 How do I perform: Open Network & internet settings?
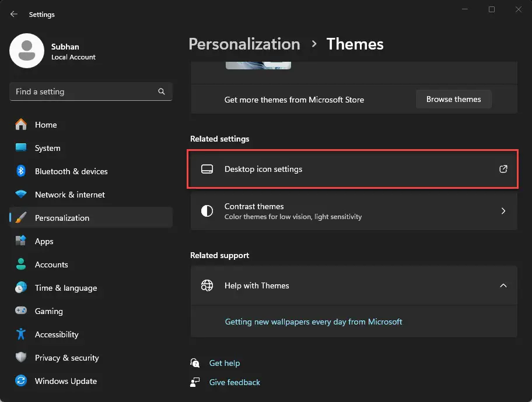pyautogui.click(x=69, y=195)
